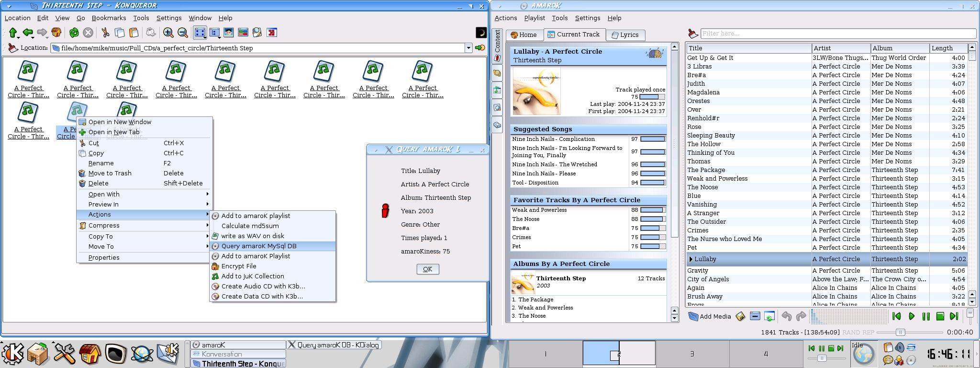The image size is (980, 368).
Task: Undo the last Amarok playlist change
Action: [786, 316]
